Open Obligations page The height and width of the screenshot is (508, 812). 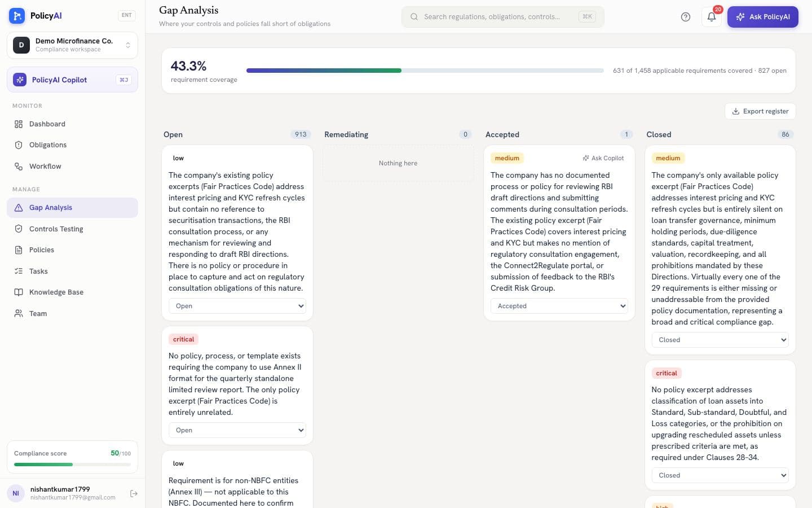click(x=72, y=145)
